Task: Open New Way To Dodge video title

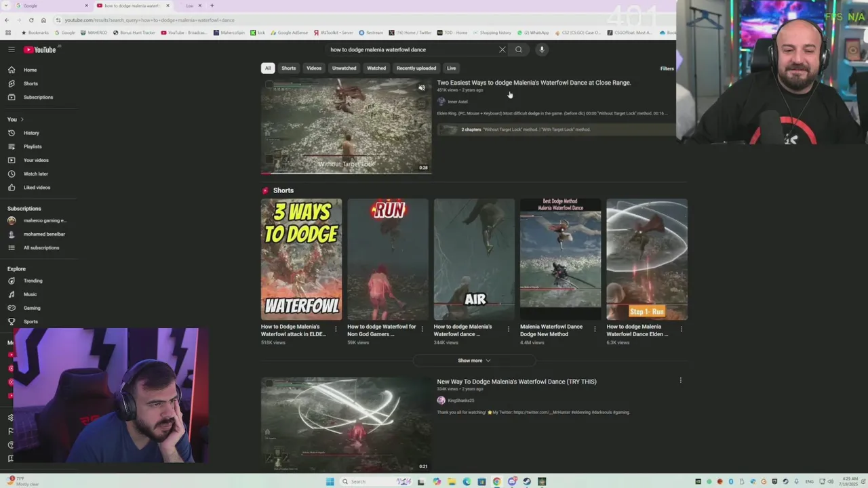Action: pyautogui.click(x=517, y=382)
